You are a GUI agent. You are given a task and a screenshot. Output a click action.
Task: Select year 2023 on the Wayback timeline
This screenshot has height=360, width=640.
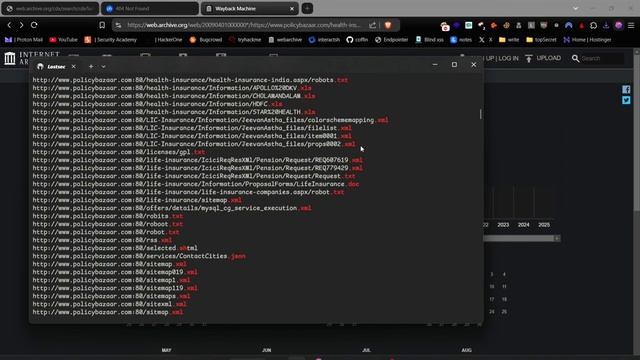click(503, 225)
